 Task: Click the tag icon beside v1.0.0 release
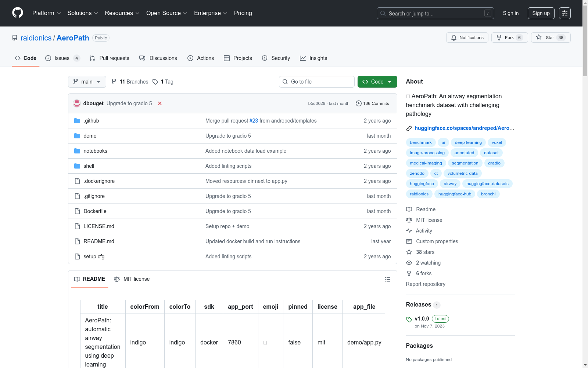tap(409, 319)
